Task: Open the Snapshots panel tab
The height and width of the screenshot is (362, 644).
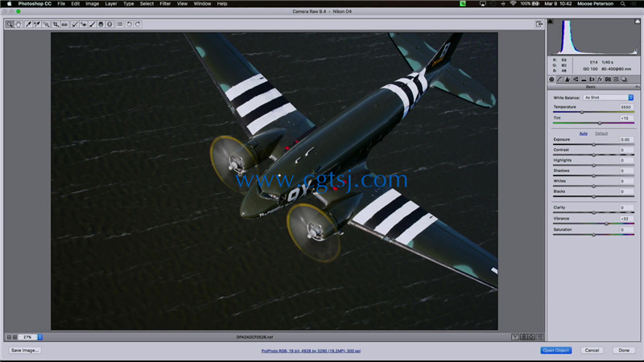Action: (624, 79)
